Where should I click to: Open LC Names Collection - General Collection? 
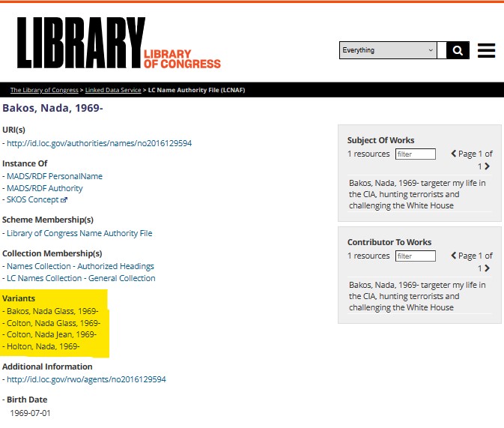click(x=81, y=278)
